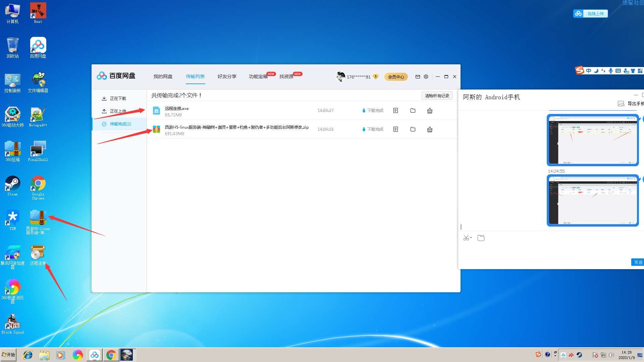The height and width of the screenshot is (362, 644).
Task: Open 功能宝箱 tab
Action: coord(258,76)
